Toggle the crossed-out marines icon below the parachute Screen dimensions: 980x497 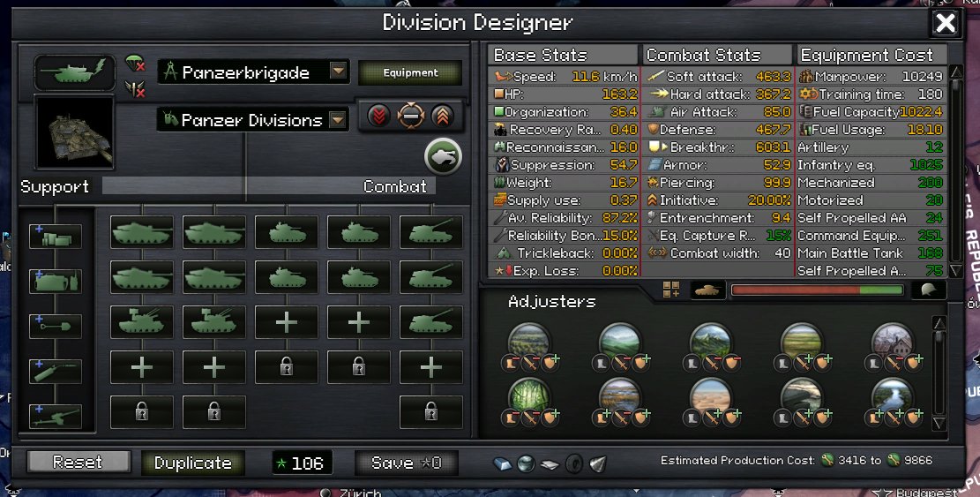pos(136,89)
